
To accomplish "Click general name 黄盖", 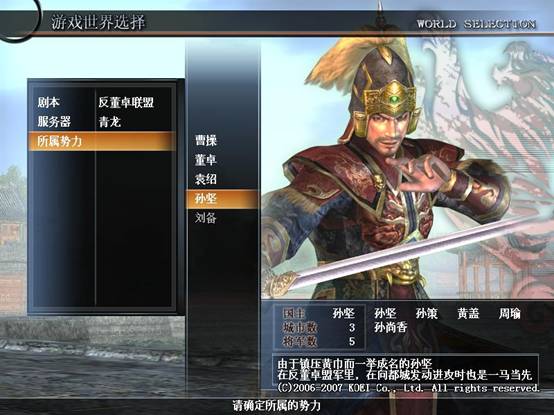I will point(468,314).
